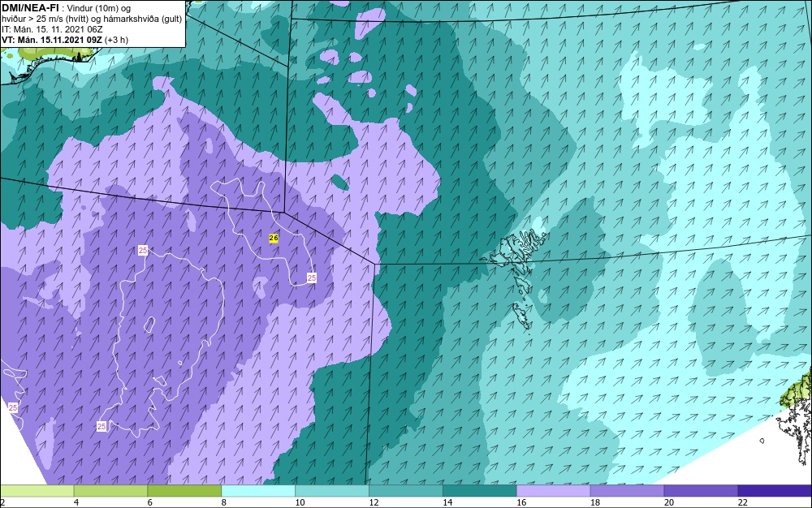Click the yellow 26 maximum gust label
The image size is (812, 508).
click(x=274, y=238)
